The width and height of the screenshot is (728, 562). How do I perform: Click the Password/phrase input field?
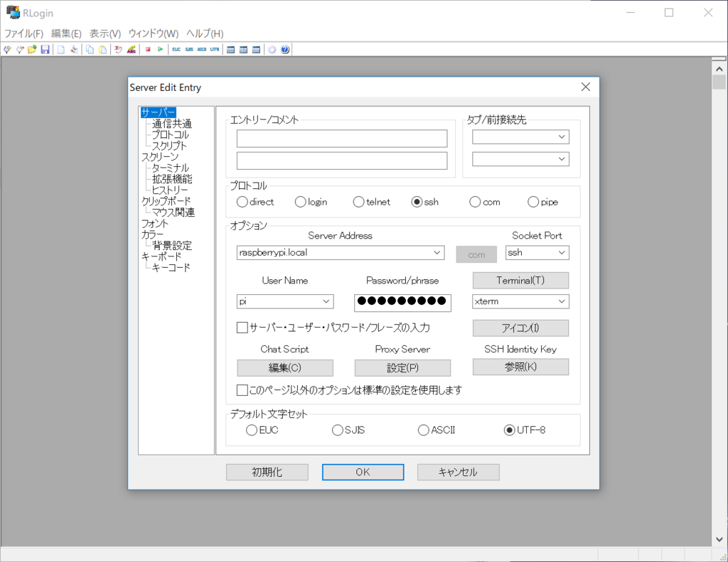[x=402, y=302]
